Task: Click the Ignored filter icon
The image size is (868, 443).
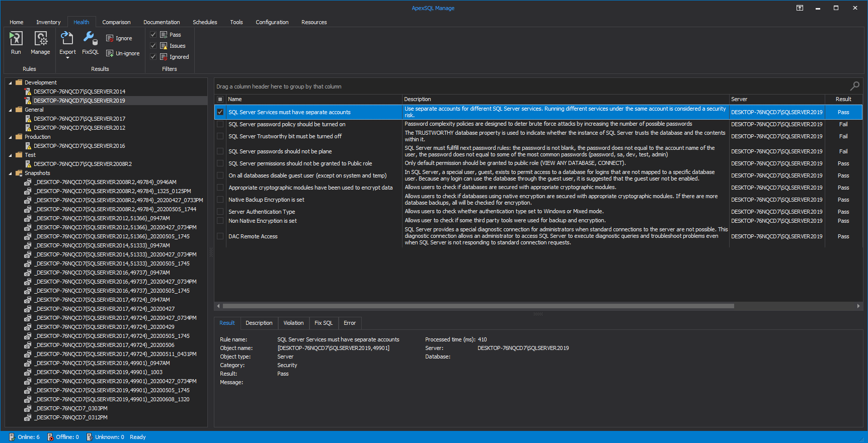Action: click(x=164, y=57)
